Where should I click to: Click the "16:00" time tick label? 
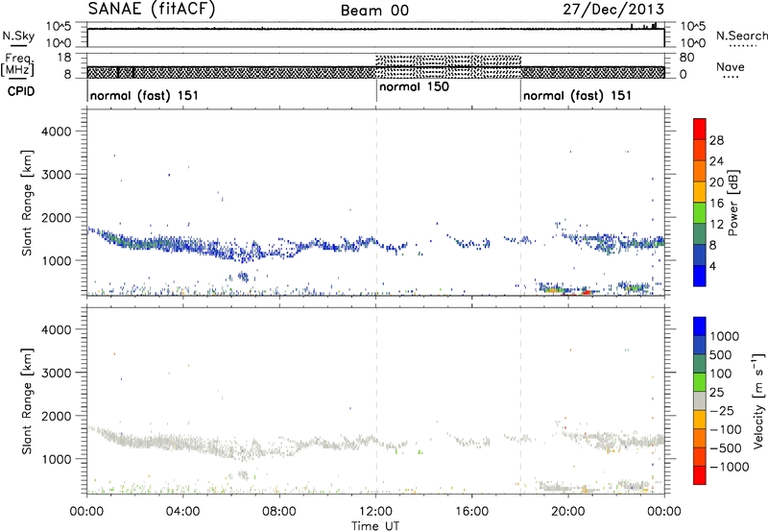click(x=471, y=512)
